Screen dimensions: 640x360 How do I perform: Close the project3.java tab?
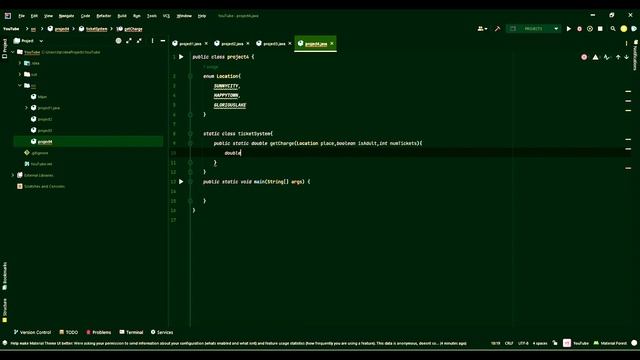coord(290,44)
